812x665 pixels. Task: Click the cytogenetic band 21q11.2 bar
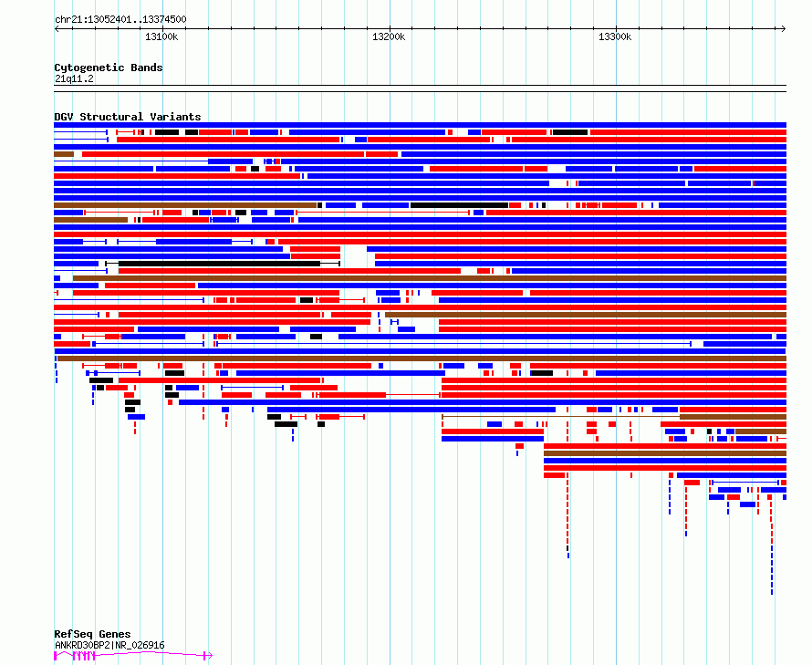420,88
